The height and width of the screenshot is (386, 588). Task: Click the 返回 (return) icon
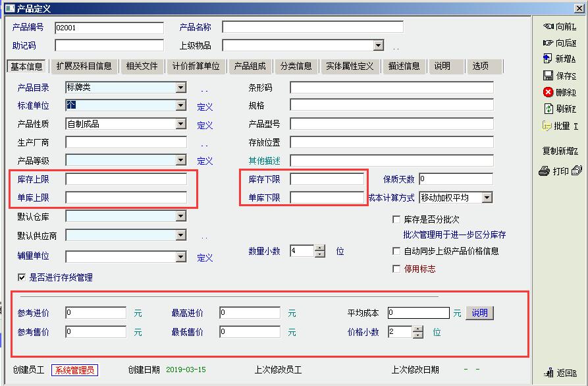pyautogui.click(x=548, y=373)
